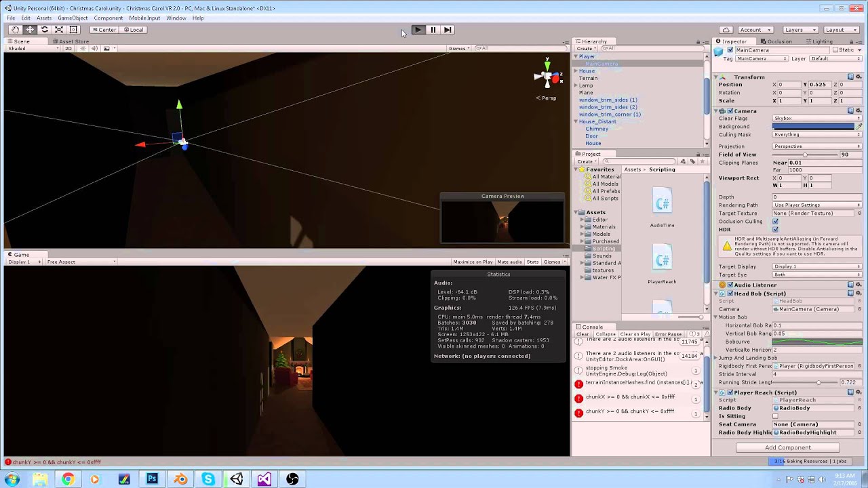The image size is (868, 488).
Task: Open Clear Flags Skybox dropdown
Action: pyautogui.click(x=817, y=119)
